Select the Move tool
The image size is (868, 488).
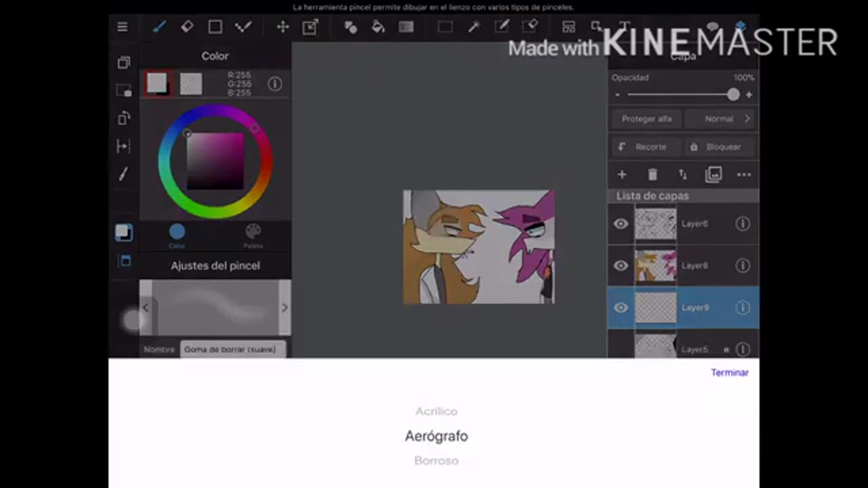pyautogui.click(x=282, y=27)
